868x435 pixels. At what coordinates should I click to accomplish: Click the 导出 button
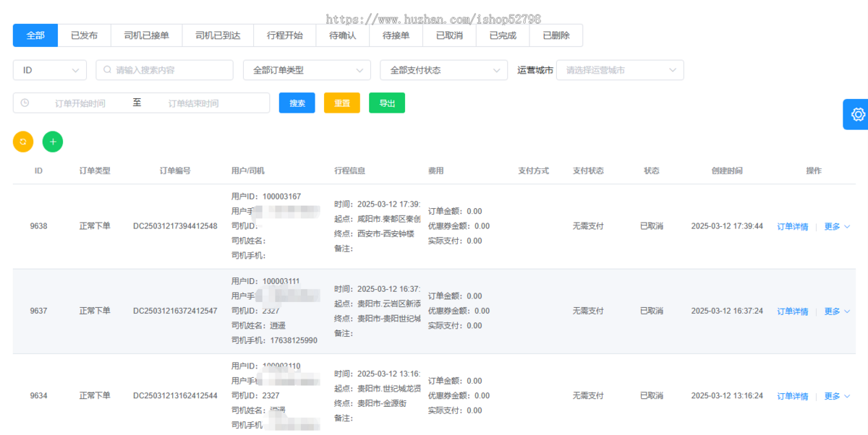[x=387, y=103]
